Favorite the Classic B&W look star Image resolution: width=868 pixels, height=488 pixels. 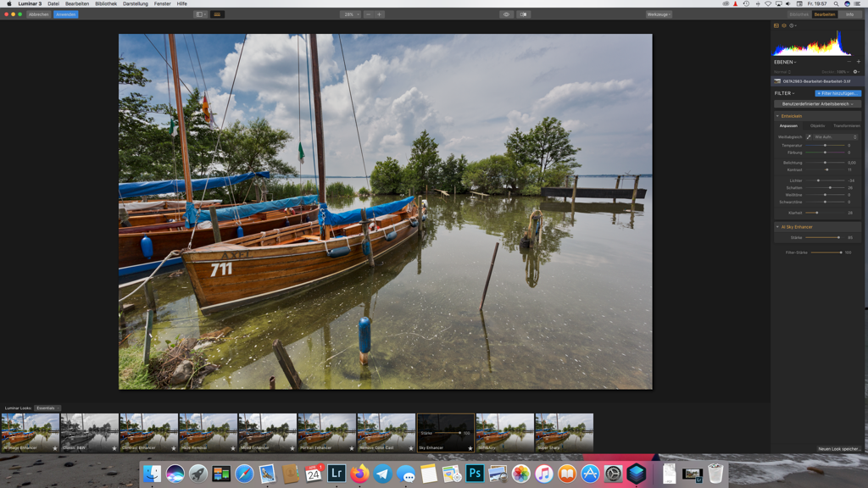114,448
